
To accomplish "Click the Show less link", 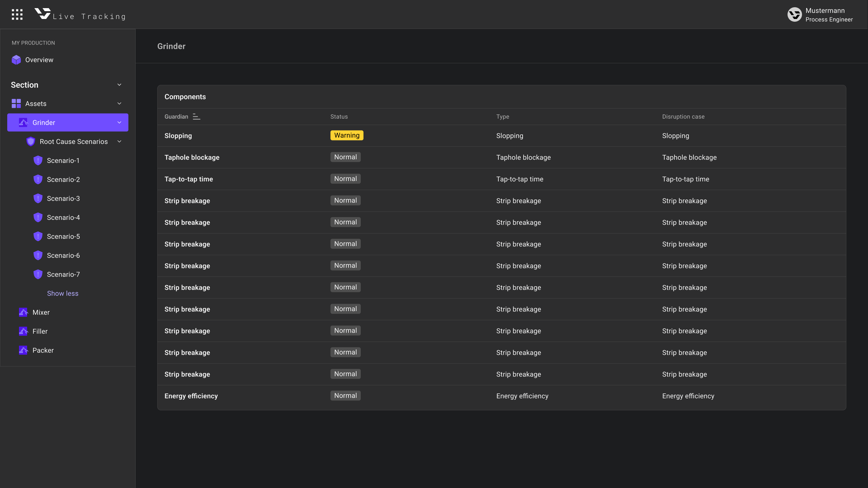I will [63, 293].
